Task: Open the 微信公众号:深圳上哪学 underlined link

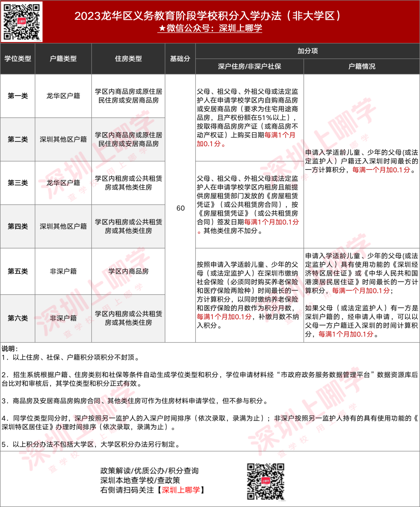Action: pos(210,28)
